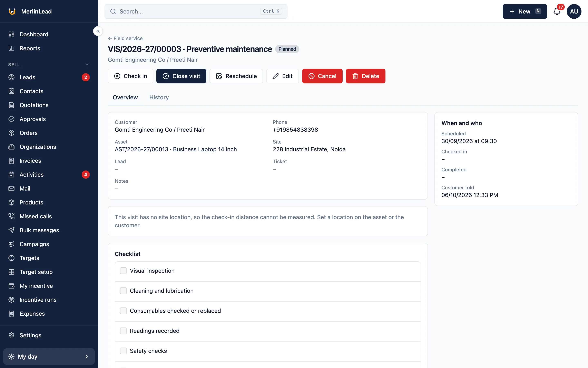Go to Orders in the sidebar
Image resolution: width=588 pixels, height=368 pixels.
pos(49,133)
